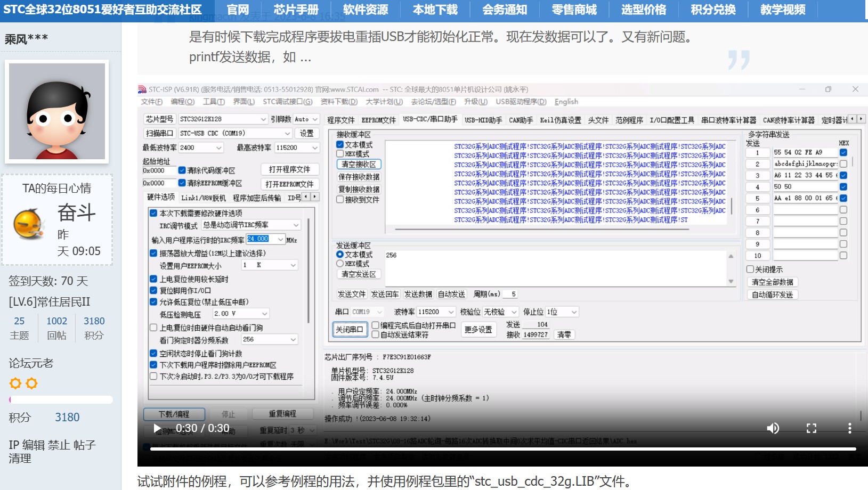Click the user avatar of 乘风***
The image size is (868, 490).
(x=57, y=111)
